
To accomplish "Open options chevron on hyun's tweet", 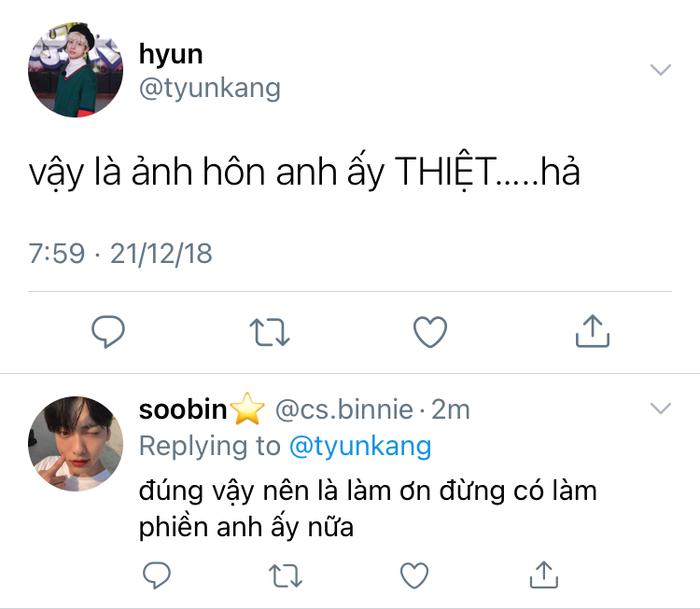I will (x=661, y=70).
